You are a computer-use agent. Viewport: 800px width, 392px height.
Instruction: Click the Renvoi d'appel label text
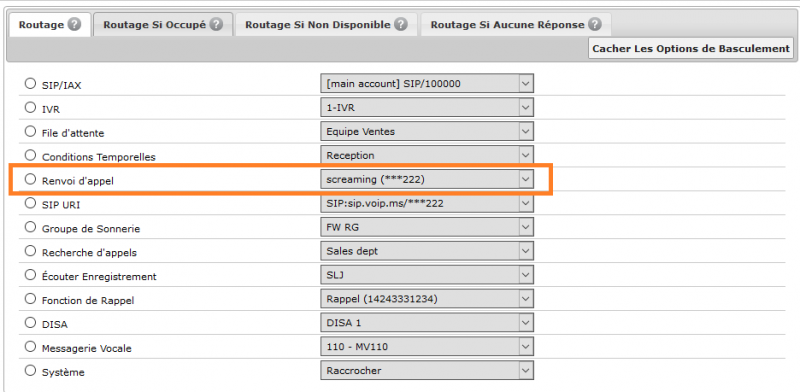(78, 181)
